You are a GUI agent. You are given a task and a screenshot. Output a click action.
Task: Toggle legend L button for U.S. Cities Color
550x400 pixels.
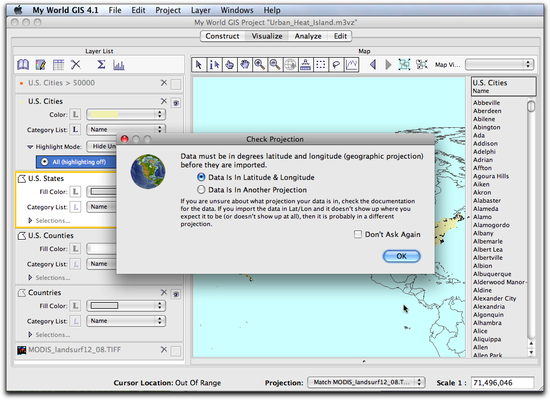[x=75, y=114]
